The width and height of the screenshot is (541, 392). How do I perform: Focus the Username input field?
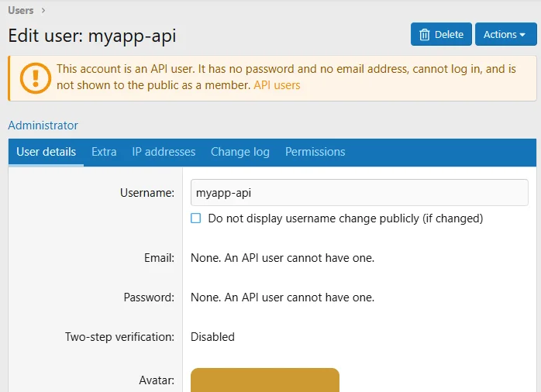(359, 193)
